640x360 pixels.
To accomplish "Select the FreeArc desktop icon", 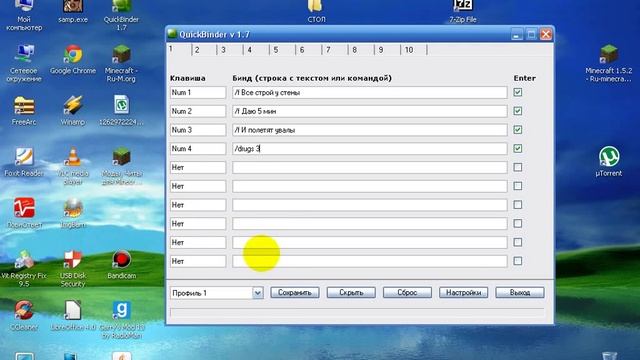I will (x=24, y=110).
